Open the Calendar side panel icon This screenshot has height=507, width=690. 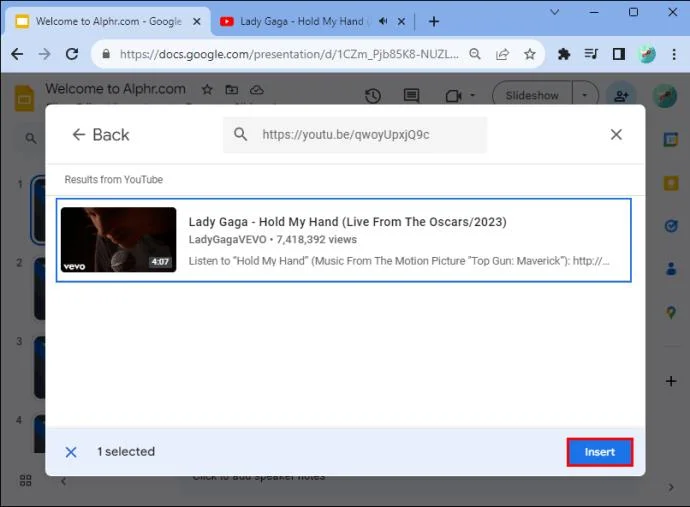[671, 140]
